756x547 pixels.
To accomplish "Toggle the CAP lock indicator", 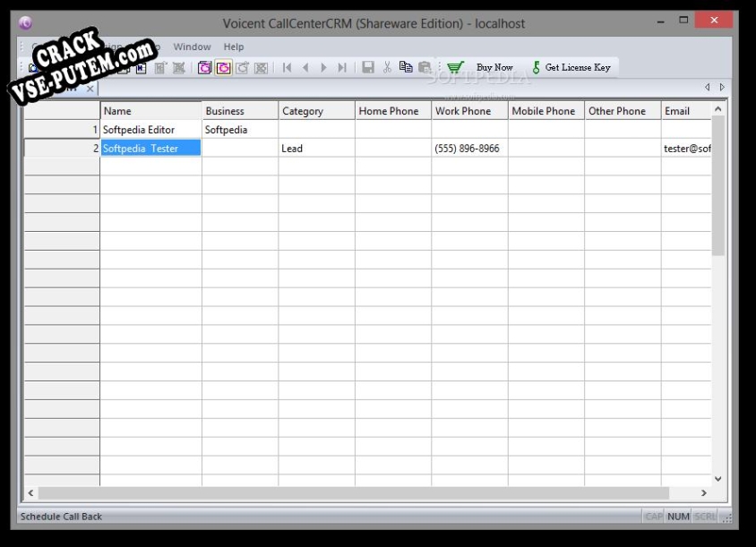I will point(655,517).
